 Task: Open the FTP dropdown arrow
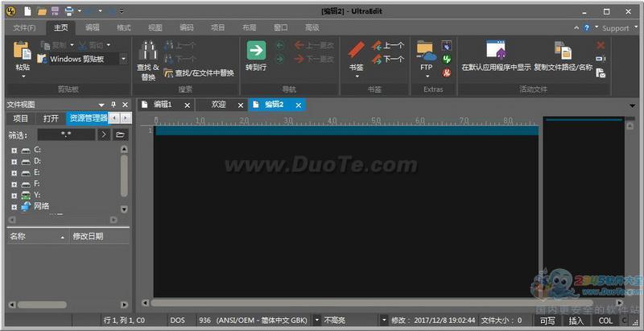point(427,77)
